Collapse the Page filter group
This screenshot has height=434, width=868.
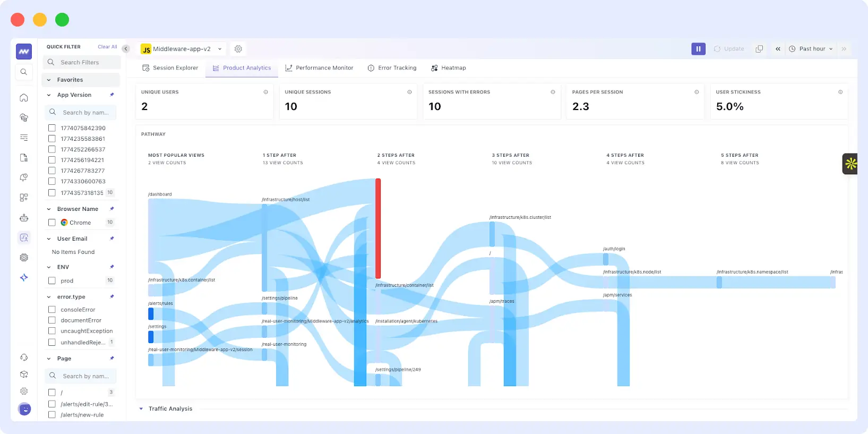(49, 359)
